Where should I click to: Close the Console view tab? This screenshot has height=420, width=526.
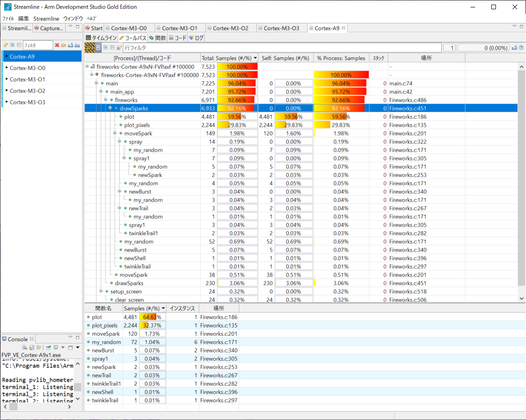(31, 339)
